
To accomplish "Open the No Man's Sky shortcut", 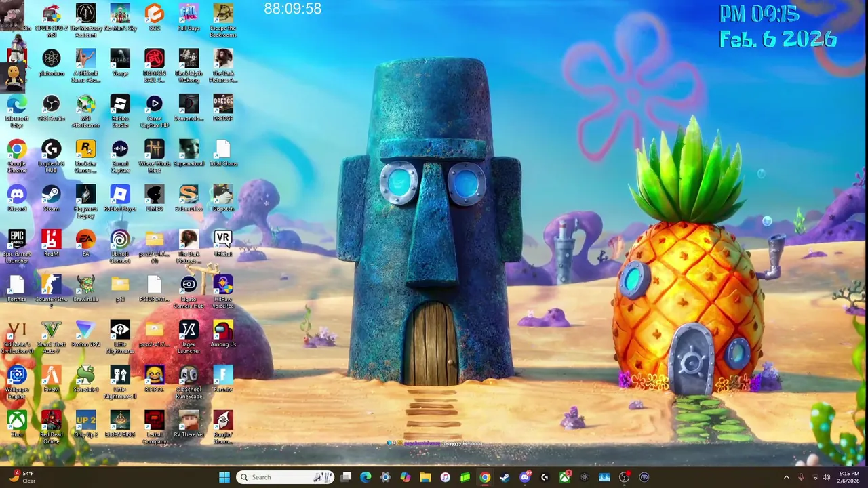I will [x=120, y=18].
